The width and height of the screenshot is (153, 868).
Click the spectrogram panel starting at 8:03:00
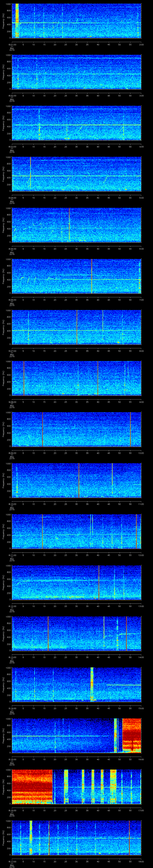tap(77, 123)
